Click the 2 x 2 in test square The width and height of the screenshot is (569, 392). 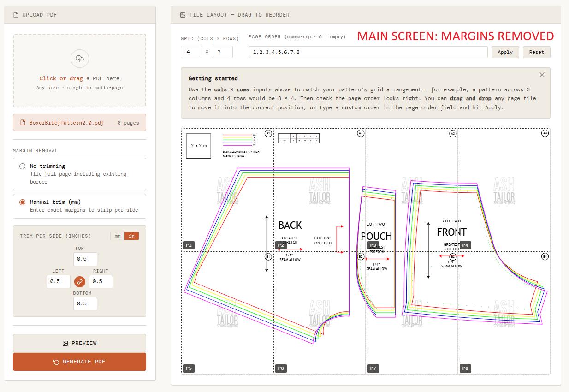click(199, 146)
